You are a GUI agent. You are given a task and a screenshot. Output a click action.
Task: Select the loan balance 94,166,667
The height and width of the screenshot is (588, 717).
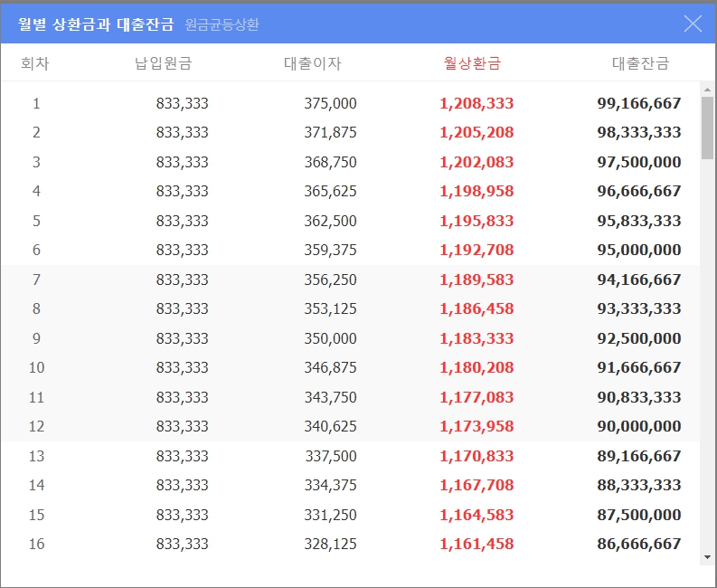point(639,280)
